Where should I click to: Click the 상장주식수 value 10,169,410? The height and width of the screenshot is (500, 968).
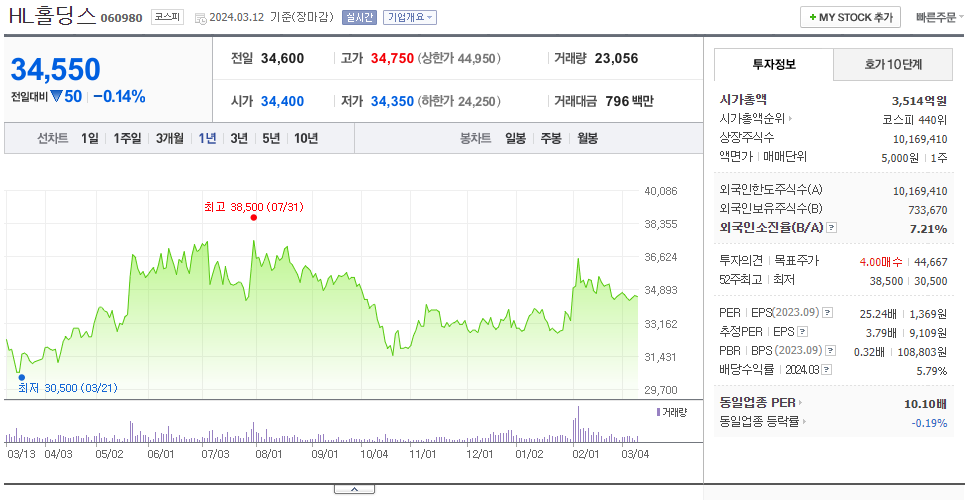click(920, 139)
